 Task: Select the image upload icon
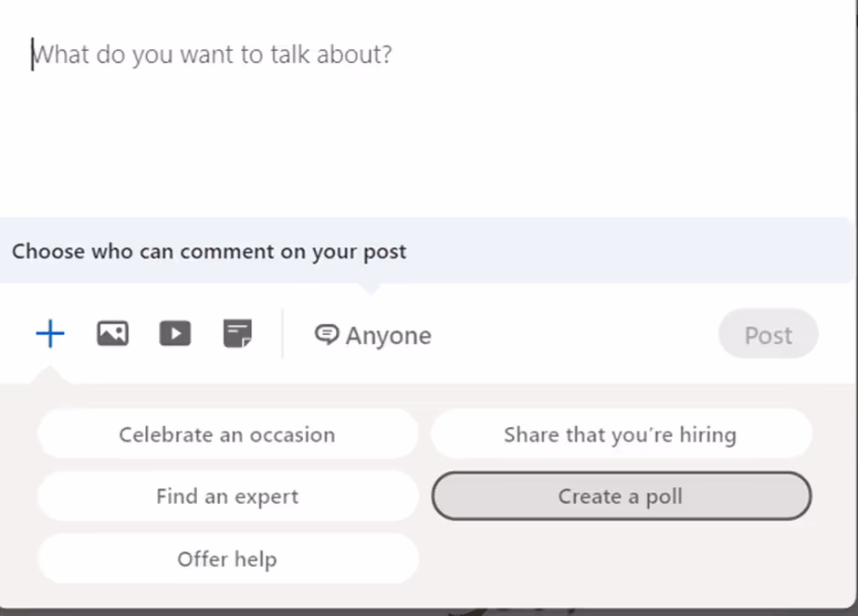pos(112,333)
